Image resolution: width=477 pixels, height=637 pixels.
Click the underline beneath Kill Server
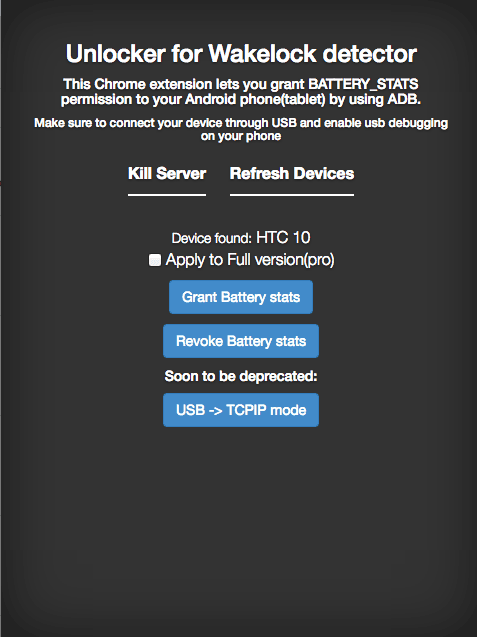[x=167, y=195]
